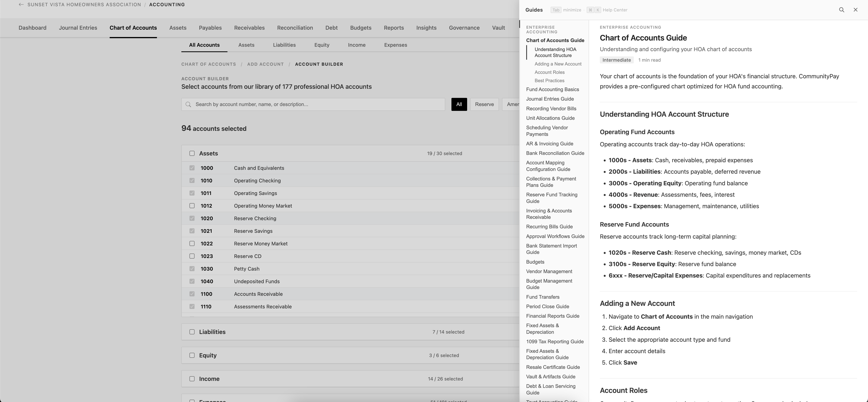This screenshot has width=868, height=402.
Task: Open the Bank Reconciliation Guide
Action: [555, 153]
